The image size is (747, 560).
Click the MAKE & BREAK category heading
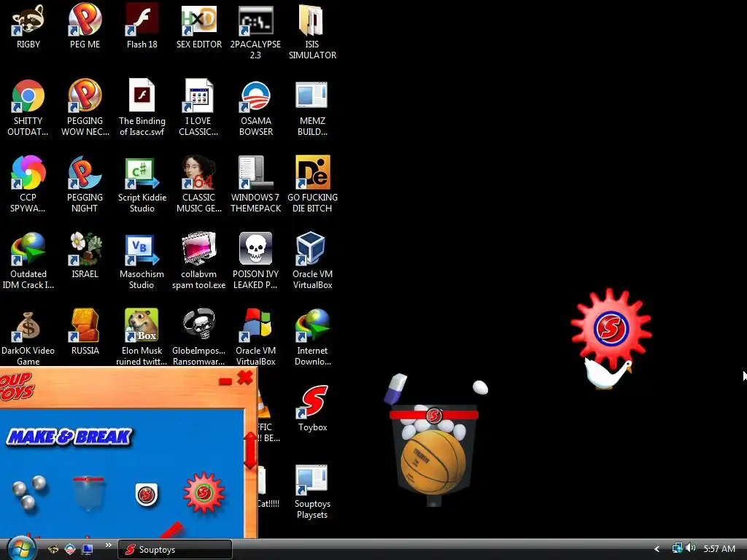point(69,437)
